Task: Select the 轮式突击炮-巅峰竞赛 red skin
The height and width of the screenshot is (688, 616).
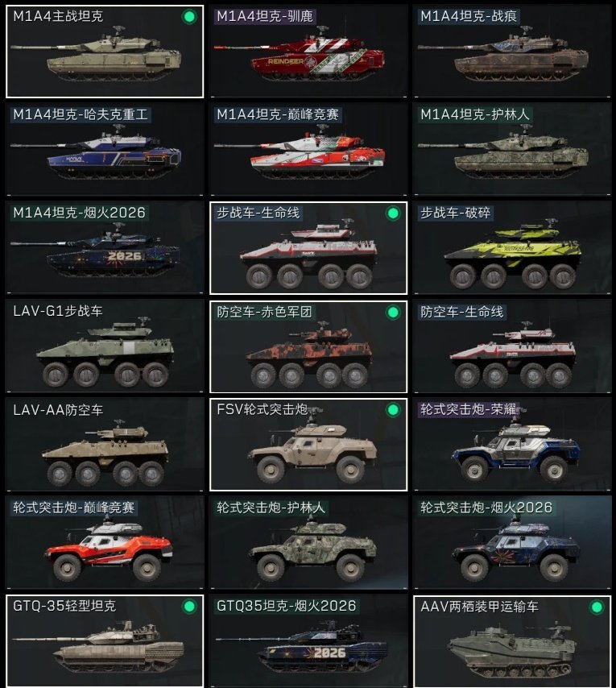Action: click(x=105, y=542)
